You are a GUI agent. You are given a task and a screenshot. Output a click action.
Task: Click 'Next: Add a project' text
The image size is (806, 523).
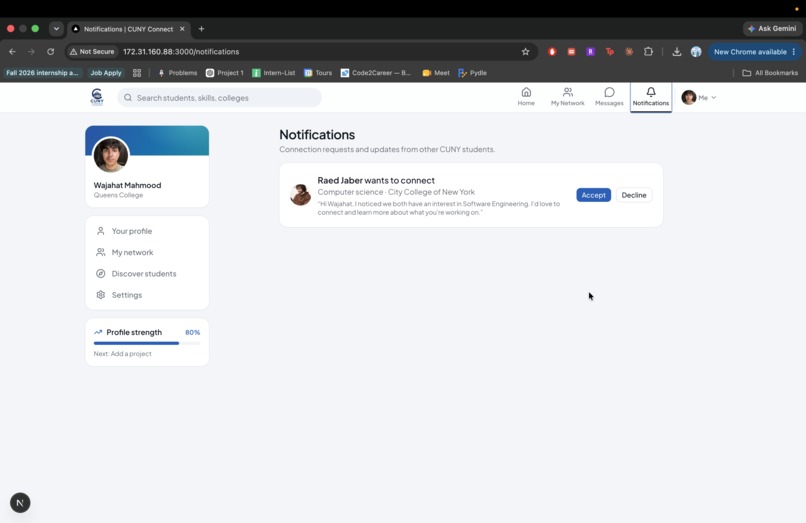[x=122, y=354]
